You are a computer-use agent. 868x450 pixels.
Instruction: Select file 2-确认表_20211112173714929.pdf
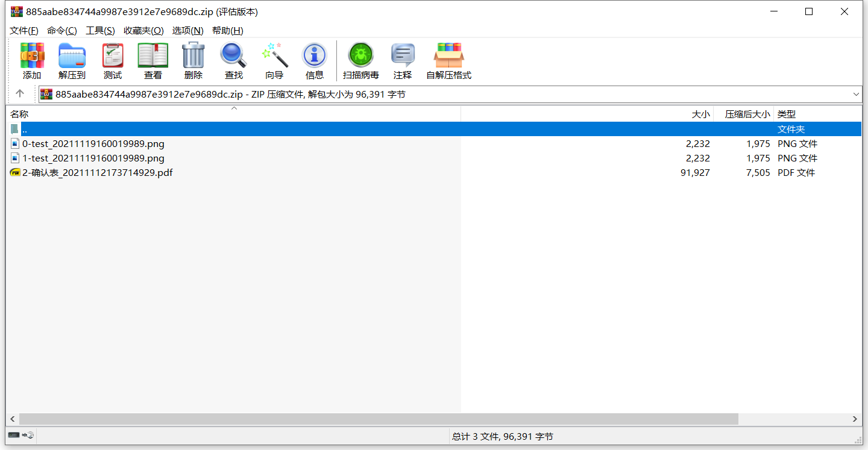tap(97, 173)
